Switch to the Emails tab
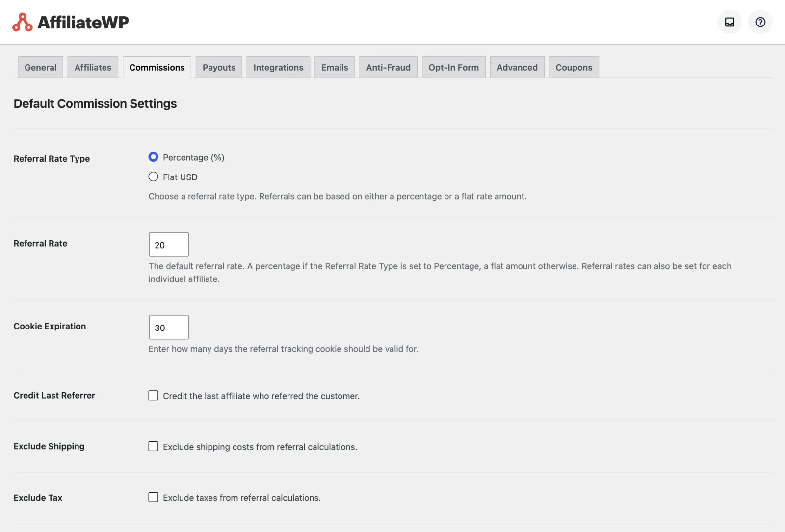Image resolution: width=785 pixels, height=532 pixels. pos(335,67)
